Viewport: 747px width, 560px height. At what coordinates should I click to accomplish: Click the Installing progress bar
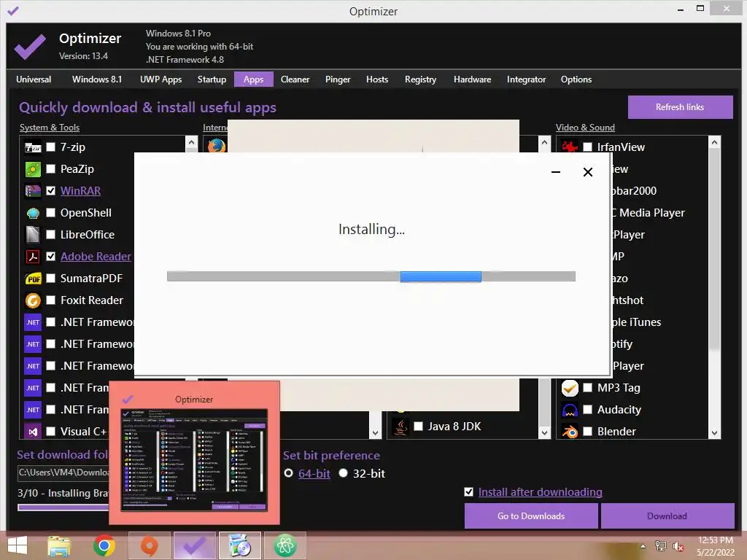click(x=371, y=276)
